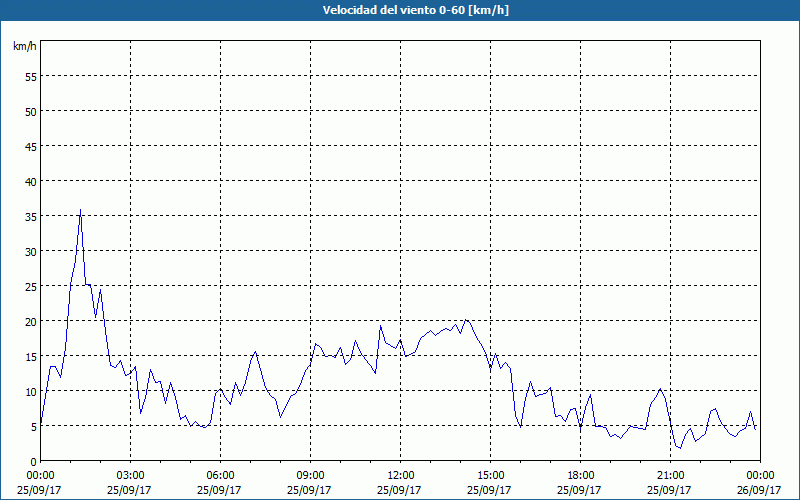Click the 06:00 time label
Screen dimensions: 800x500
point(220,476)
